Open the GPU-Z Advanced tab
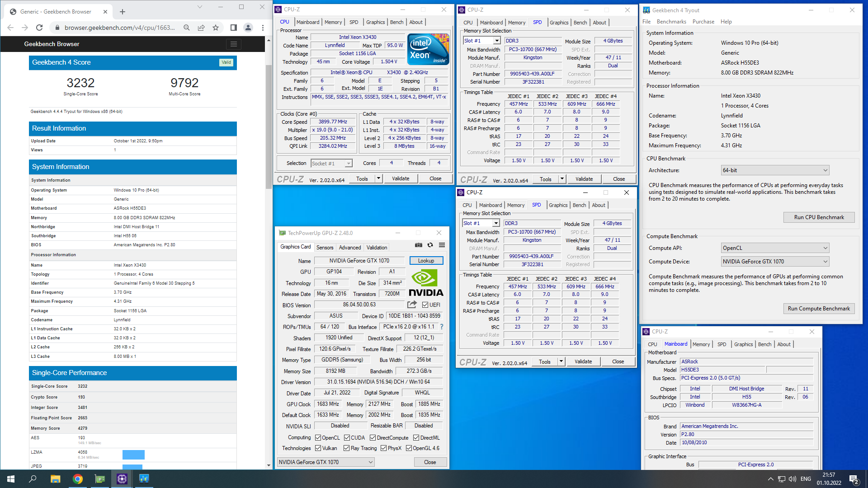868x488 pixels. point(350,248)
